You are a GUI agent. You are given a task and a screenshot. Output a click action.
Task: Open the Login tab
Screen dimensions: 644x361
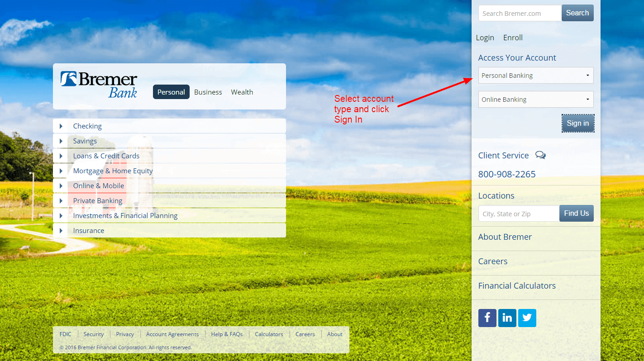point(485,38)
